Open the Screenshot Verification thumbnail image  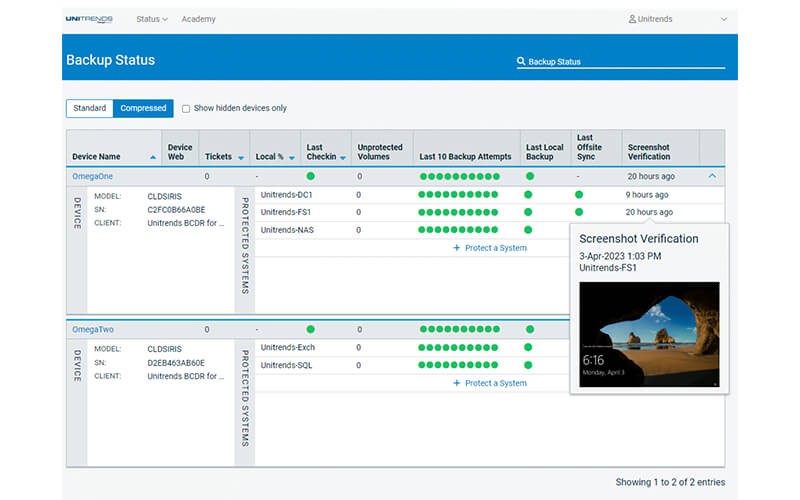[649, 334]
